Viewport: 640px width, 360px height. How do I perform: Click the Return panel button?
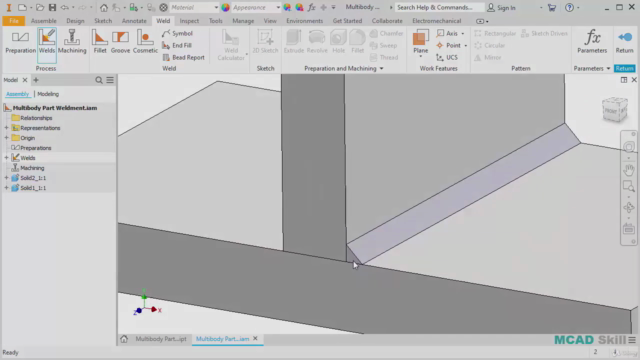pyautogui.click(x=624, y=69)
